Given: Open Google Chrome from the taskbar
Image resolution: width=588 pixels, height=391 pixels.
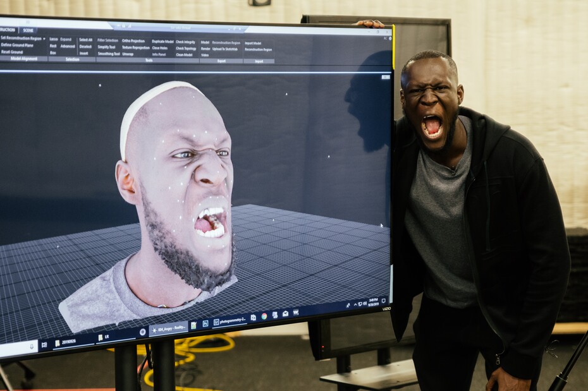Looking at the screenshot, I should [264, 316].
